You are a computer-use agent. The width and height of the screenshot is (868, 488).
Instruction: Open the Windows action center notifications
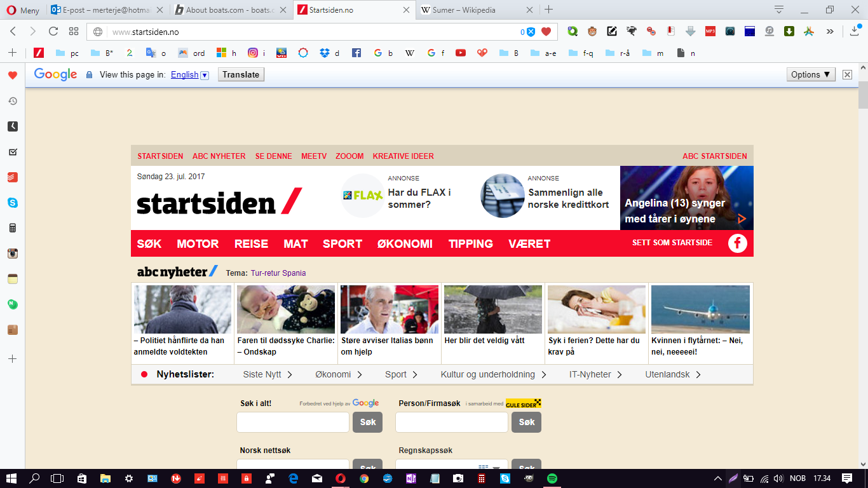(x=847, y=478)
